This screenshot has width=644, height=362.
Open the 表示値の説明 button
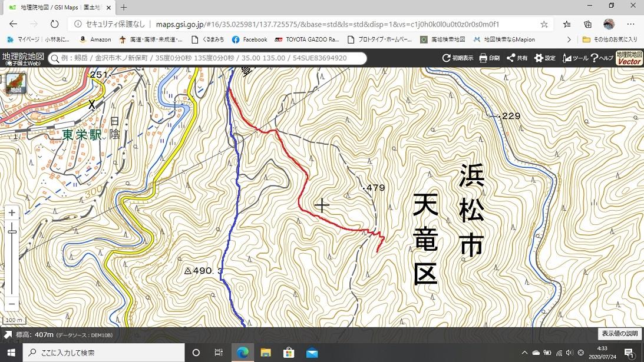point(620,333)
